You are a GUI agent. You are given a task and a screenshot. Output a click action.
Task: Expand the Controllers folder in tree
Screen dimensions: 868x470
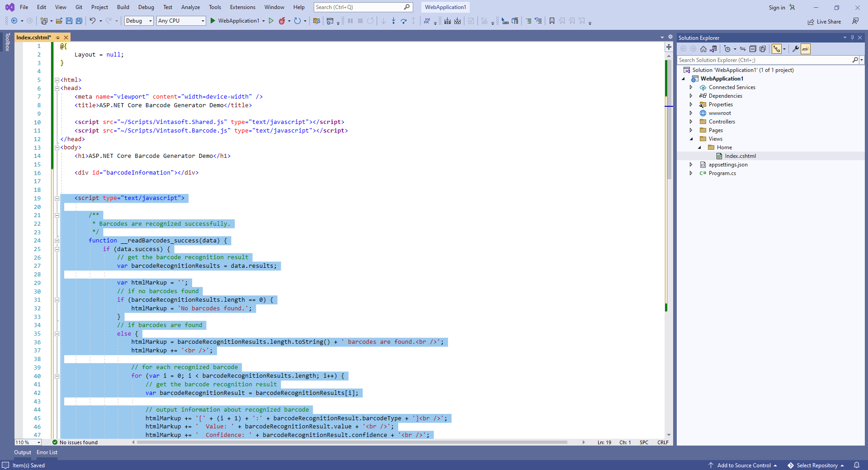coord(691,122)
